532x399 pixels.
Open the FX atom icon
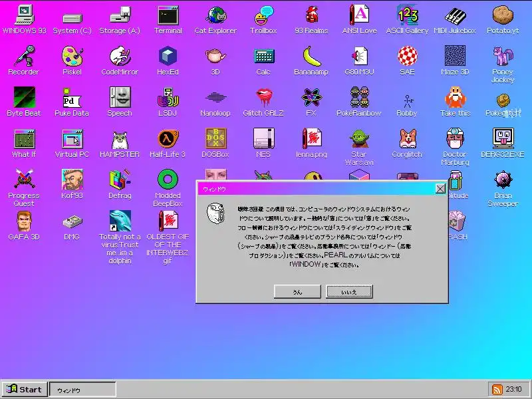tap(311, 98)
